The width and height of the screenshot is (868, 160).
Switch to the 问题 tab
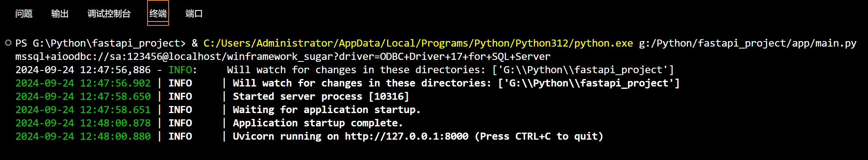pyautogui.click(x=24, y=14)
